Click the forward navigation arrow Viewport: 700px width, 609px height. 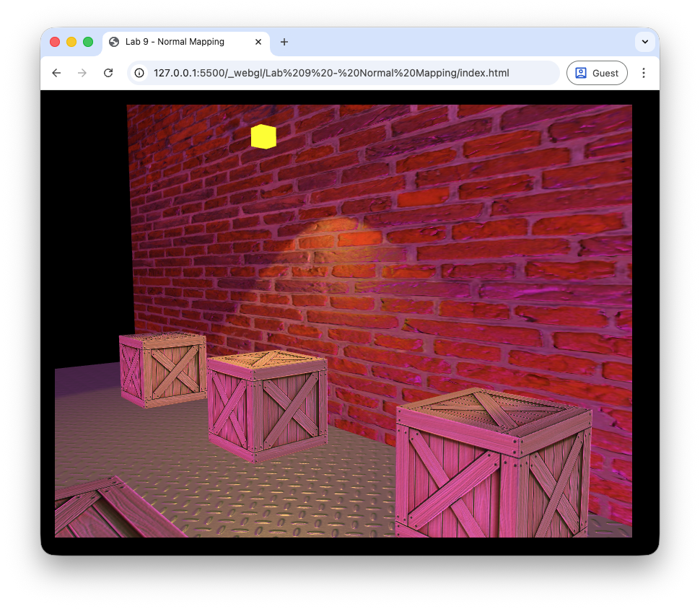(82, 73)
